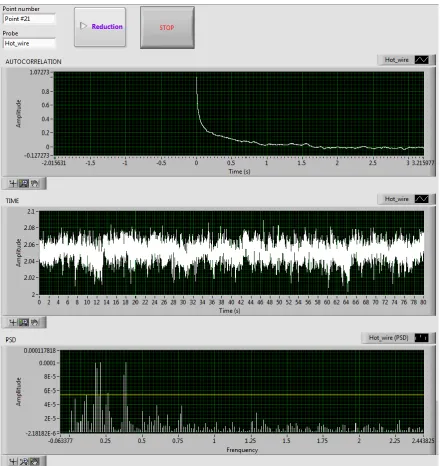Image resolution: width=440 pixels, height=466 pixels.
Task: Click PSD Y-axis maximum 0.000117818
Action: coord(40,351)
